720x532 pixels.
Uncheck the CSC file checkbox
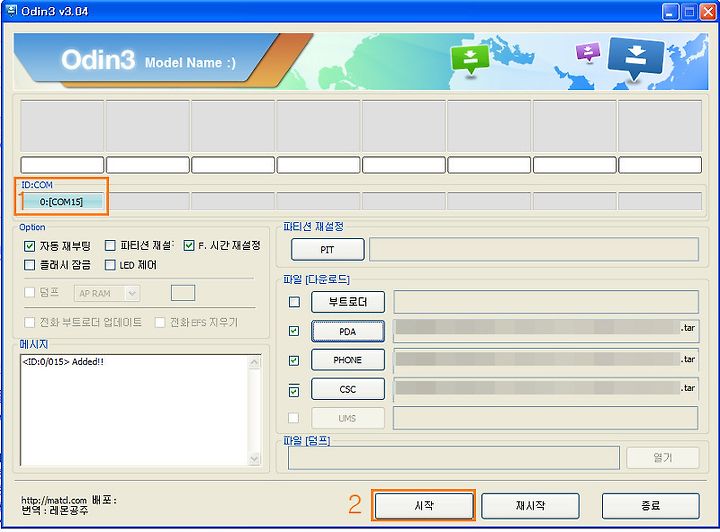294,391
